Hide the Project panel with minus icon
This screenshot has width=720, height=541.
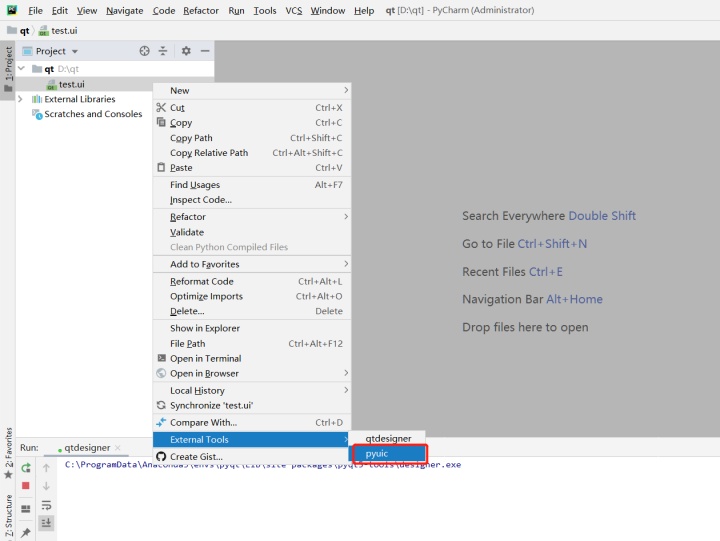[205, 51]
